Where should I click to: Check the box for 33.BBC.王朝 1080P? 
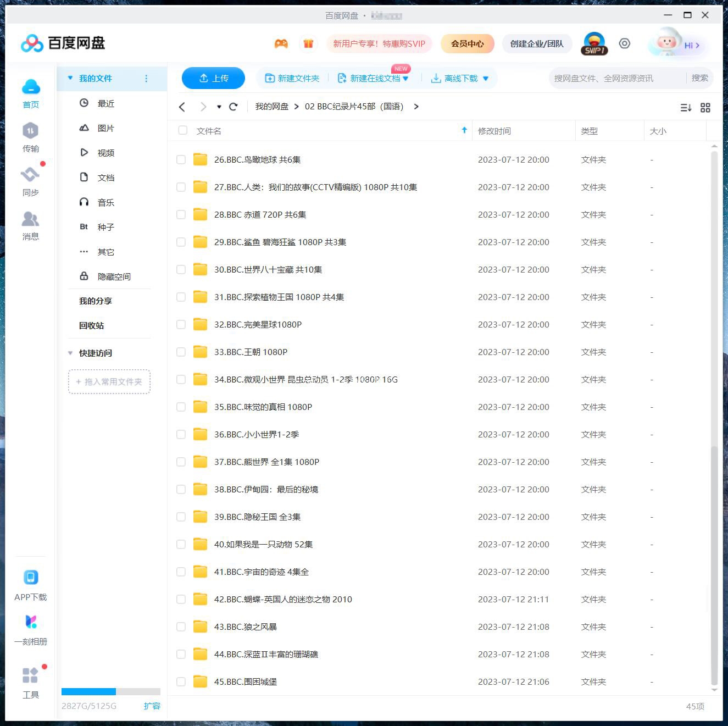(181, 352)
